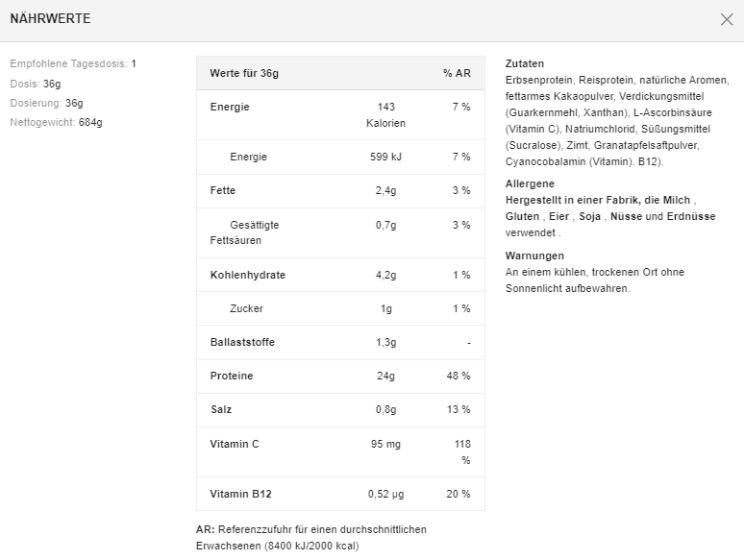Click the Dosierung 36g line
This screenshot has width=744, height=560.
pos(46,103)
